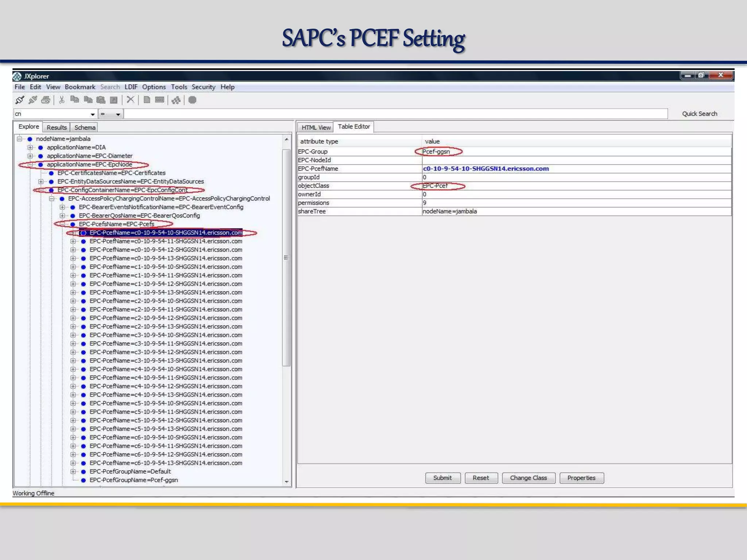The height and width of the screenshot is (560, 747).
Task: Switch to the HTML View tab
Action: [x=316, y=128]
